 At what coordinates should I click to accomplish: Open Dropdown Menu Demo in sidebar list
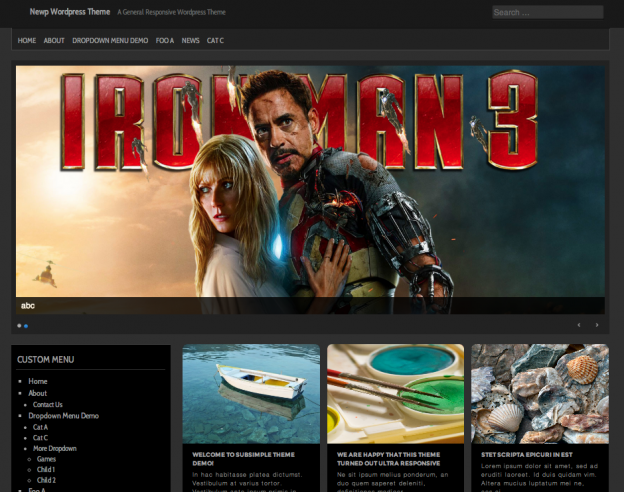pos(63,416)
